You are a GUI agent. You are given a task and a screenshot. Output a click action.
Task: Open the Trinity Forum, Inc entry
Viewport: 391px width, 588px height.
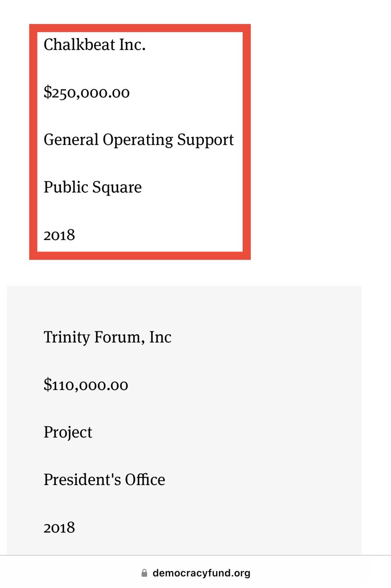(107, 337)
